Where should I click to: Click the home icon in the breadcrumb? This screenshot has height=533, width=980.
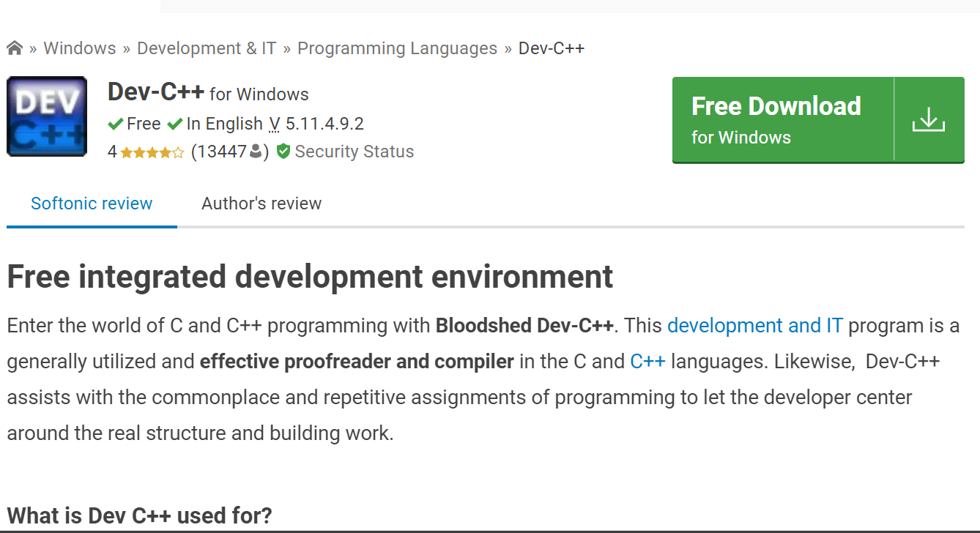pos(13,47)
